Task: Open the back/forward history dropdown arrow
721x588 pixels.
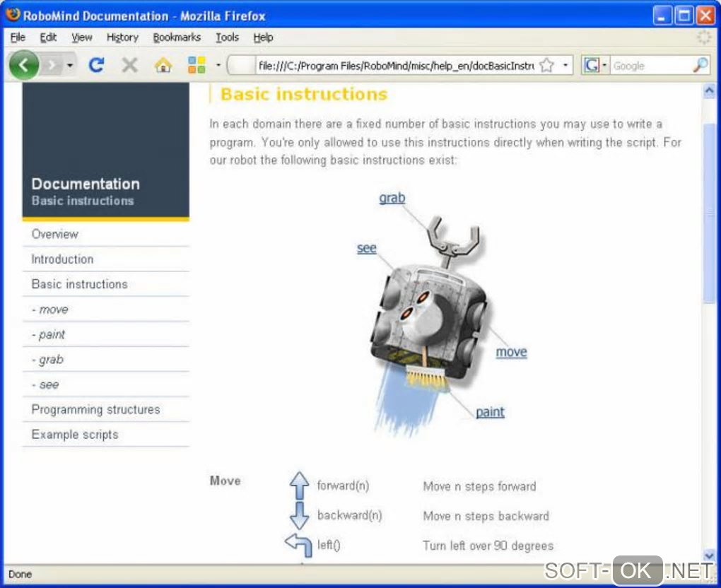Action: 70,66
